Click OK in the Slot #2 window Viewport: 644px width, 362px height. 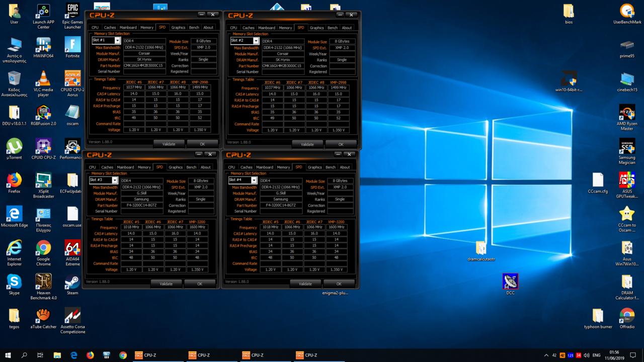click(x=341, y=144)
